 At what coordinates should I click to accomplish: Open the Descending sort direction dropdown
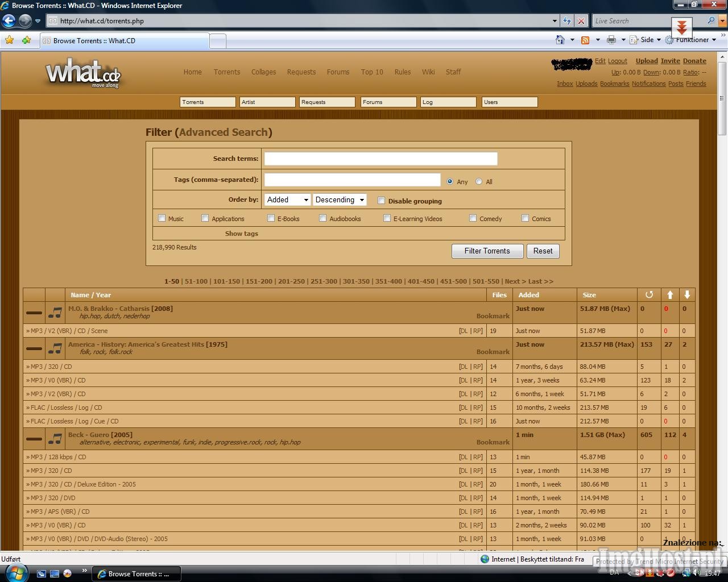[340, 199]
